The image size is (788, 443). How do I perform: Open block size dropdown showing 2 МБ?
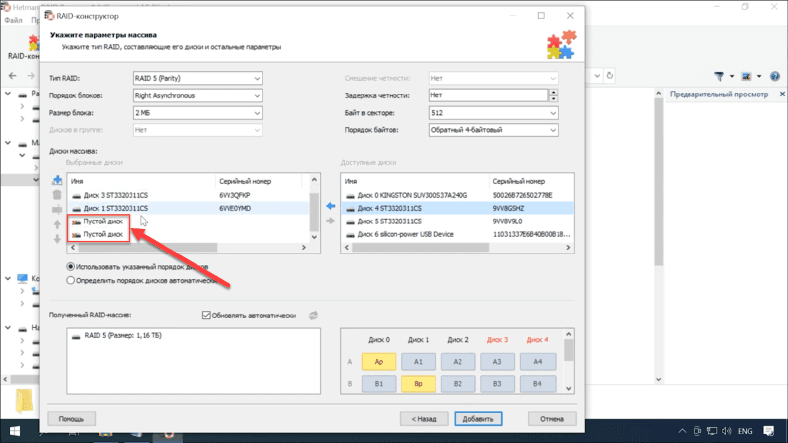click(x=198, y=113)
